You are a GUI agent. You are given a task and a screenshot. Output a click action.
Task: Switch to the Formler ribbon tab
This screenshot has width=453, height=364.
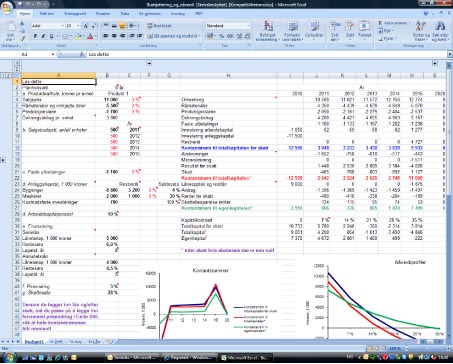103,14
